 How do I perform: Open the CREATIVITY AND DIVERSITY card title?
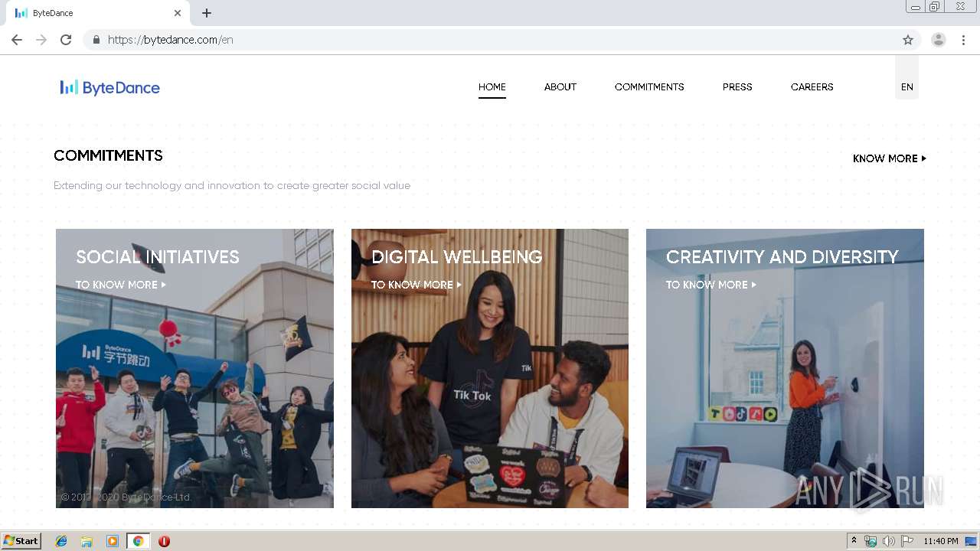(x=782, y=257)
